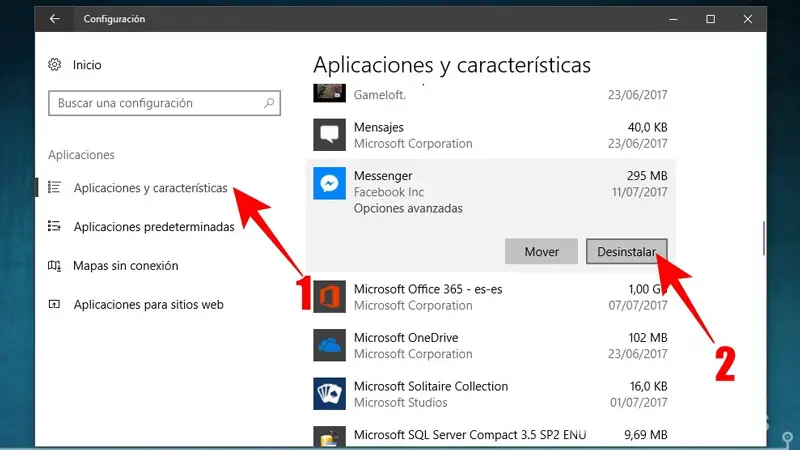This screenshot has height=450, width=800.
Task: Click the 102 MB size value
Action: click(x=648, y=337)
